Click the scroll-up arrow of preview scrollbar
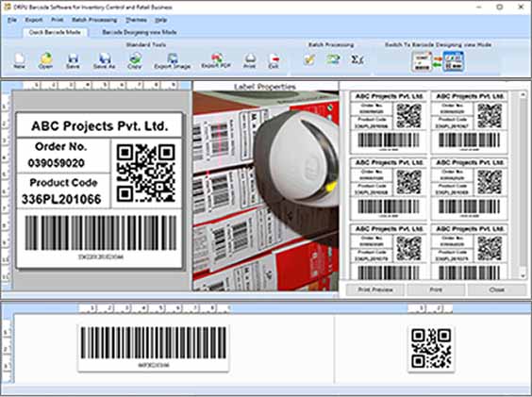The image size is (532, 397). [x=524, y=94]
